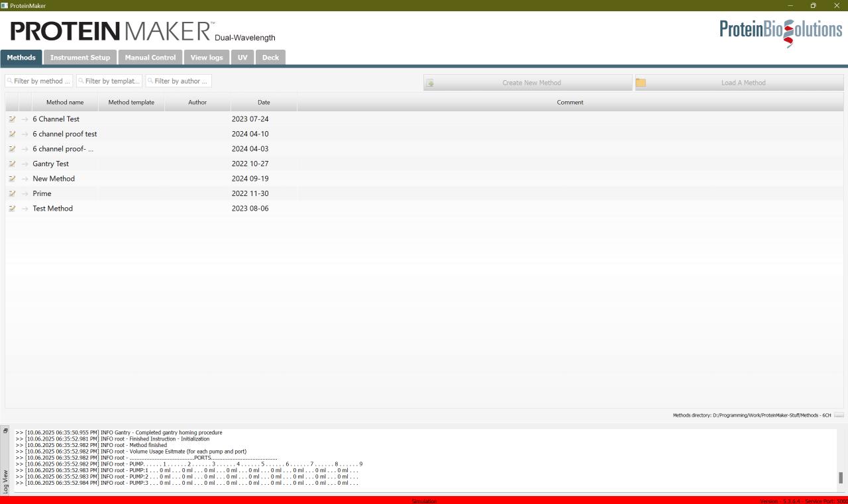Click the arrow icon beside 6 Channel Test

pyautogui.click(x=25, y=119)
